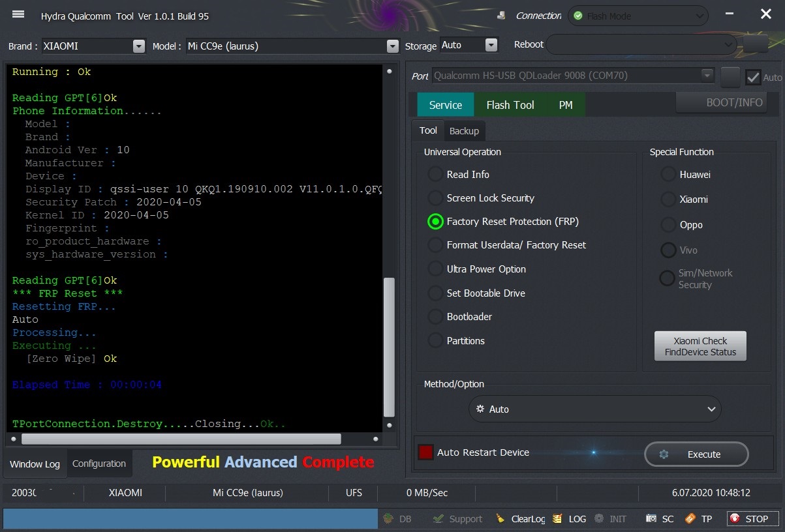This screenshot has height=532, width=785.
Task: Click the TP tag icon
Action: click(x=690, y=519)
